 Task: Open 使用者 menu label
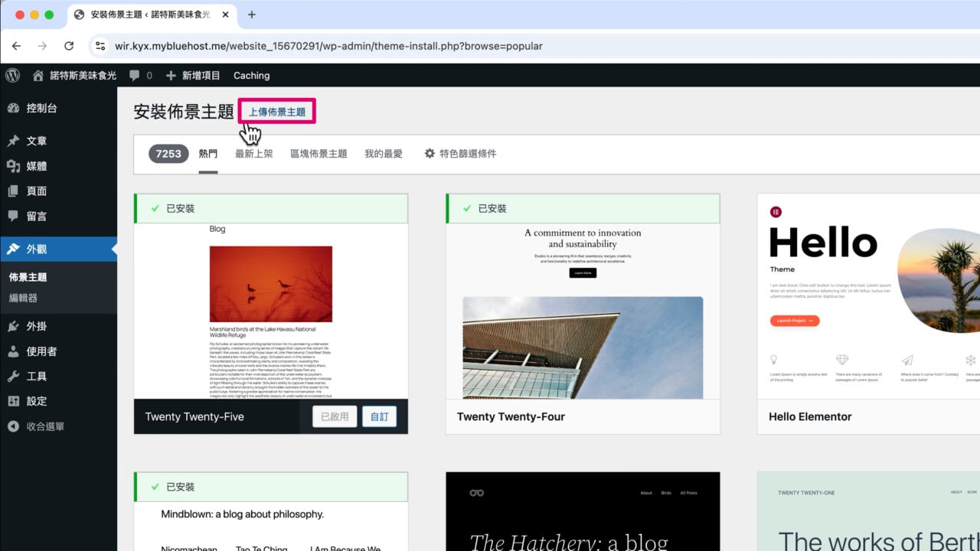pos(42,351)
